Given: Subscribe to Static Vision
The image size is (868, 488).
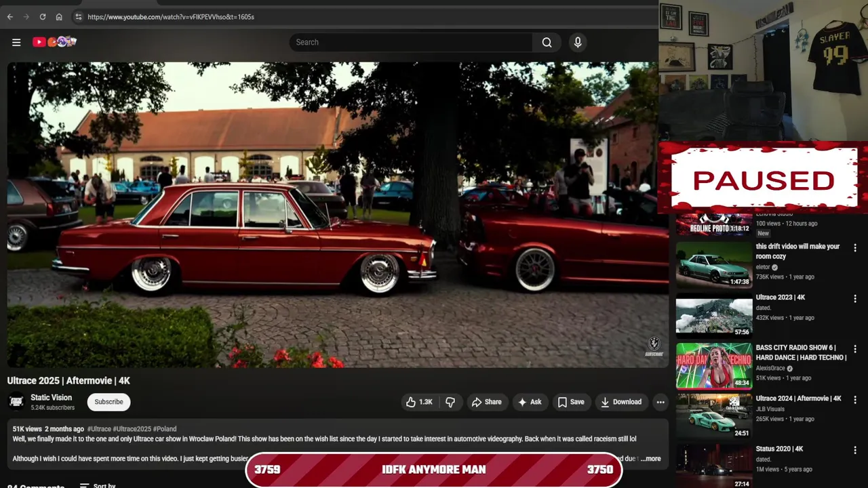Looking at the screenshot, I should click(x=108, y=402).
